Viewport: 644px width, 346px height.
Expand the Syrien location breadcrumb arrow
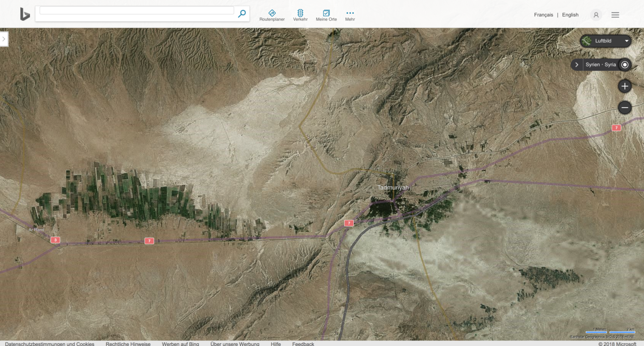[577, 65]
